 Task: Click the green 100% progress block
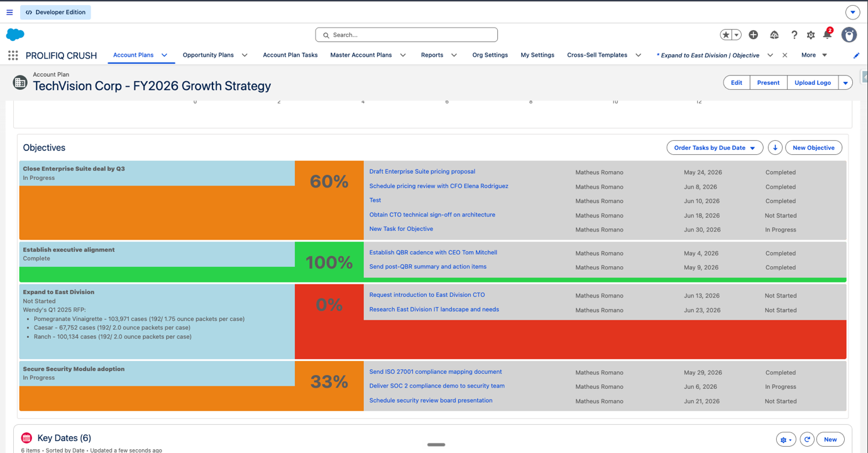[x=329, y=262]
